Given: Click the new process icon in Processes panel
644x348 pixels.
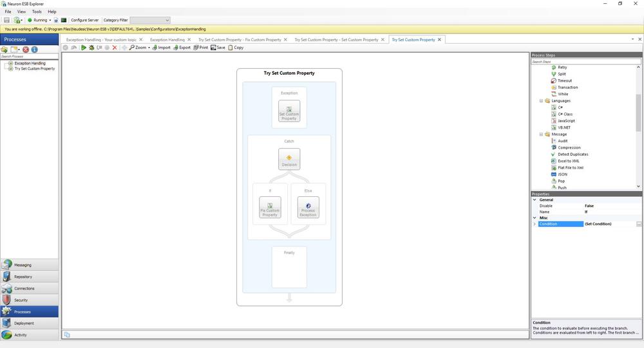Looking at the screenshot, I should pyautogui.click(x=14, y=50).
